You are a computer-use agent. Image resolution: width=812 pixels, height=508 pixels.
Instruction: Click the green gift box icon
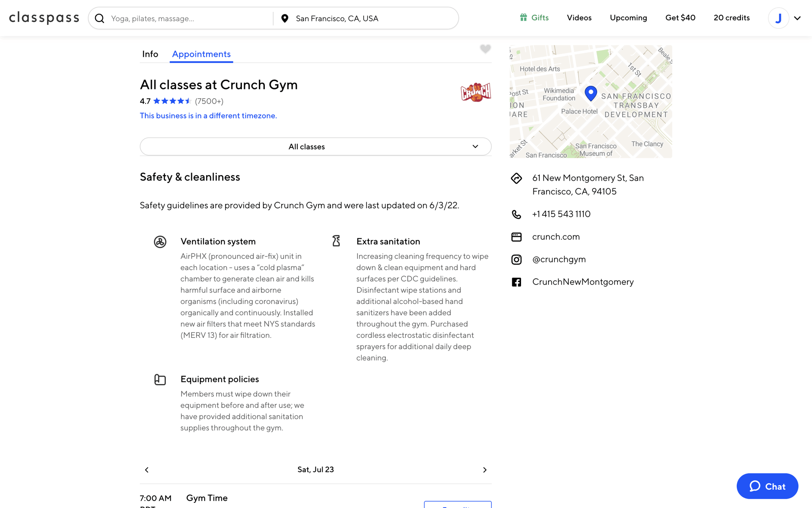coord(523,17)
